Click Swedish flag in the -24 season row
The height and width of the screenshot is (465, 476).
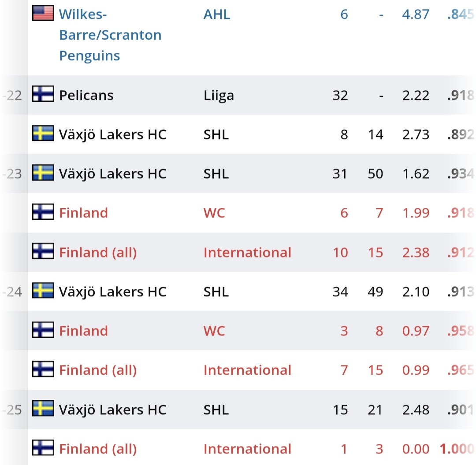pyautogui.click(x=43, y=291)
